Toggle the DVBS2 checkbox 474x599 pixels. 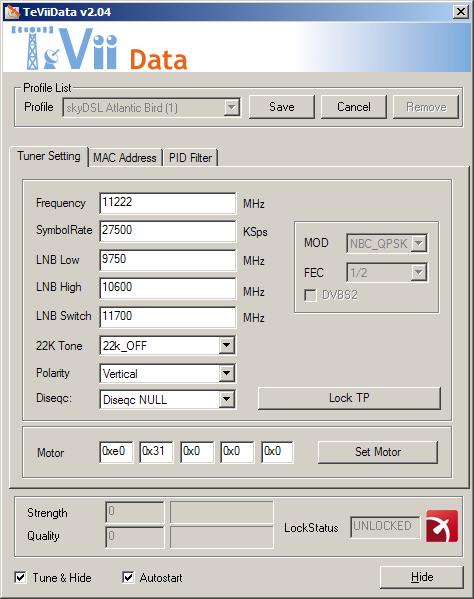pyautogui.click(x=310, y=295)
